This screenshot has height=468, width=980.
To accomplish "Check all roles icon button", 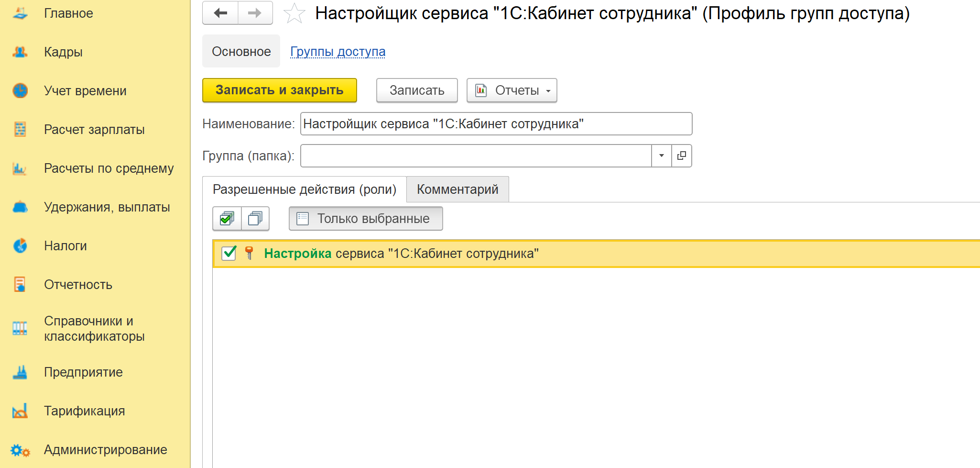I will pos(227,219).
